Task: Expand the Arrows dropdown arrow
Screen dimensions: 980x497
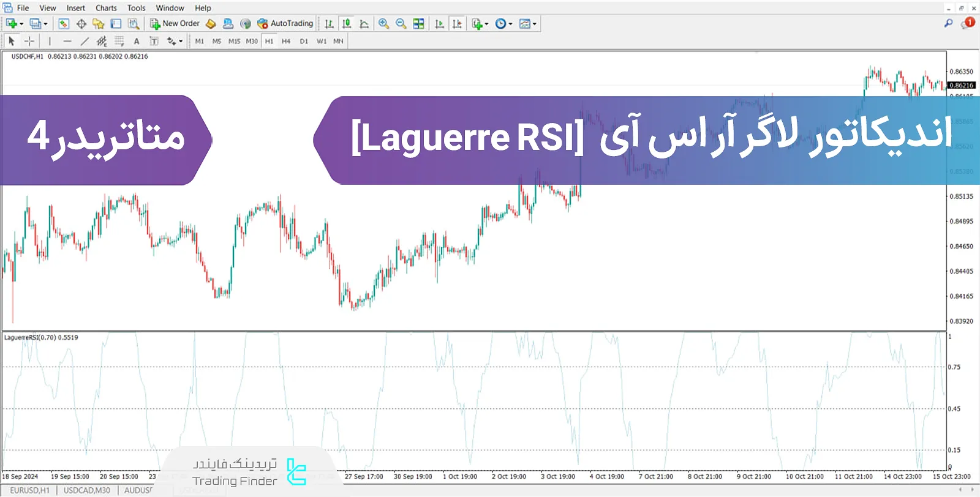Action: [x=181, y=41]
